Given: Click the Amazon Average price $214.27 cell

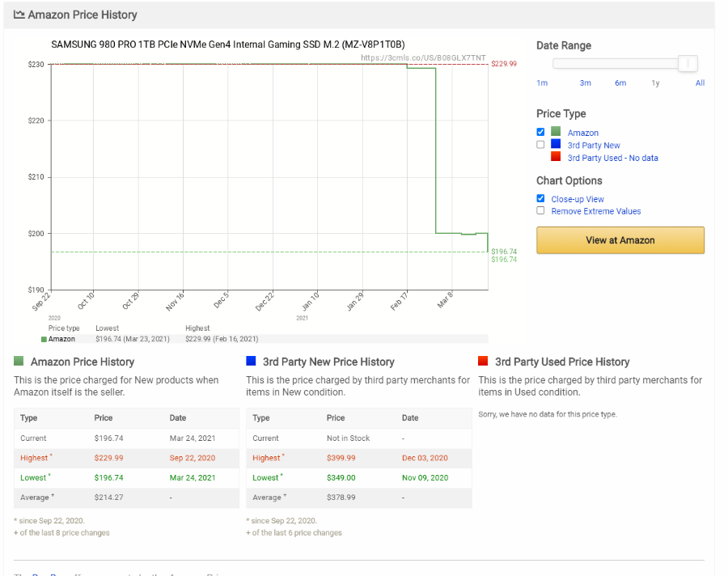Looking at the screenshot, I should tap(109, 498).
